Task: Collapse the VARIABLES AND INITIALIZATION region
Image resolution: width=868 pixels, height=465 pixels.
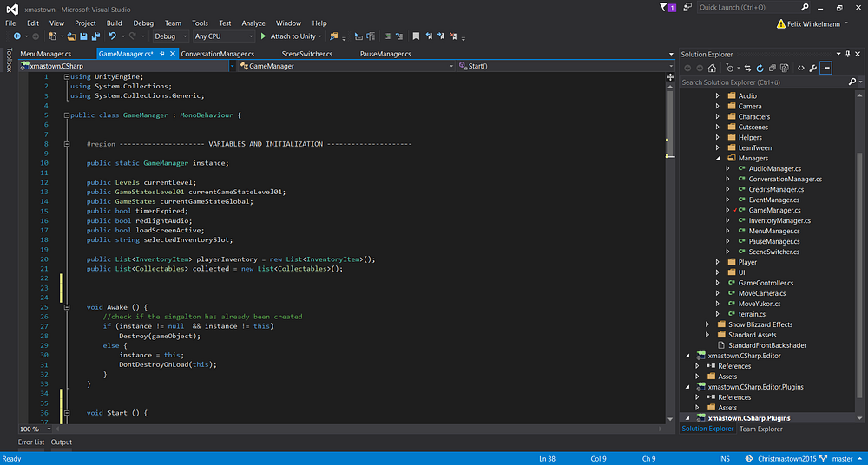Action: click(67, 144)
